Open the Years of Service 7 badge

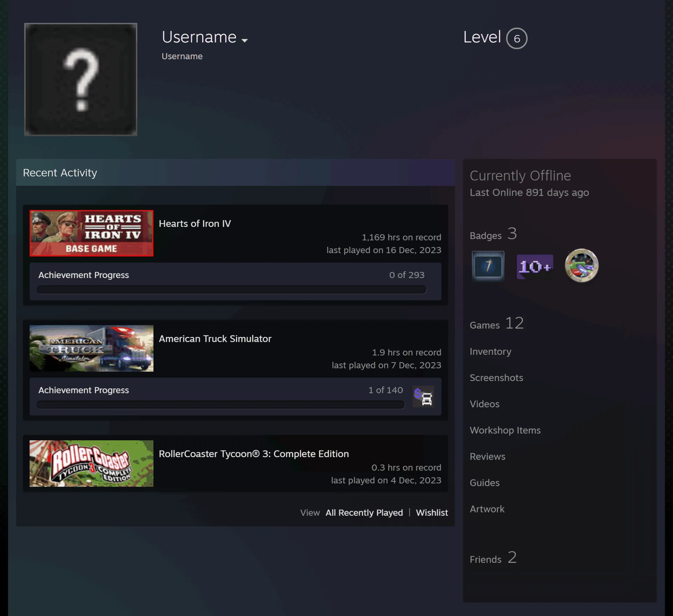coord(488,265)
